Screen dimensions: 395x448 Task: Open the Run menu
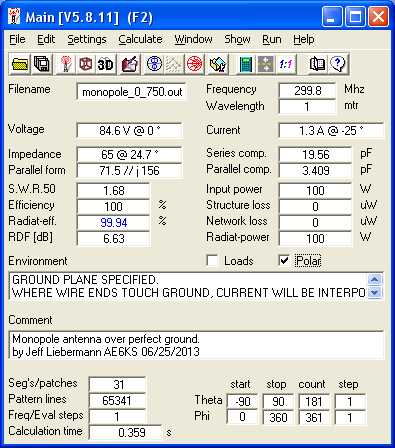[x=272, y=39]
